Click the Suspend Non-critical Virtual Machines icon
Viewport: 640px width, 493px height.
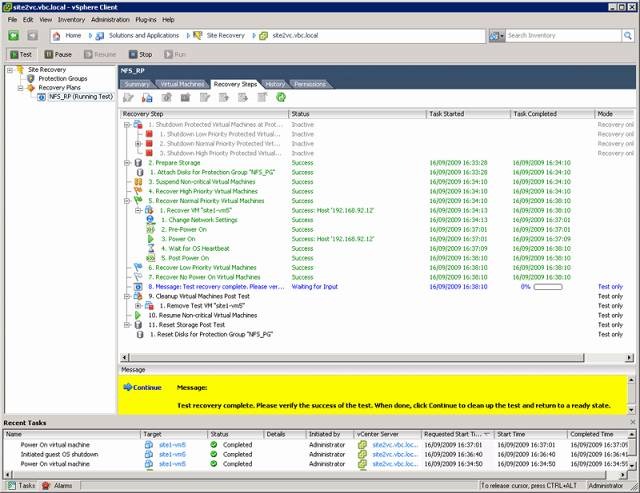[138, 182]
